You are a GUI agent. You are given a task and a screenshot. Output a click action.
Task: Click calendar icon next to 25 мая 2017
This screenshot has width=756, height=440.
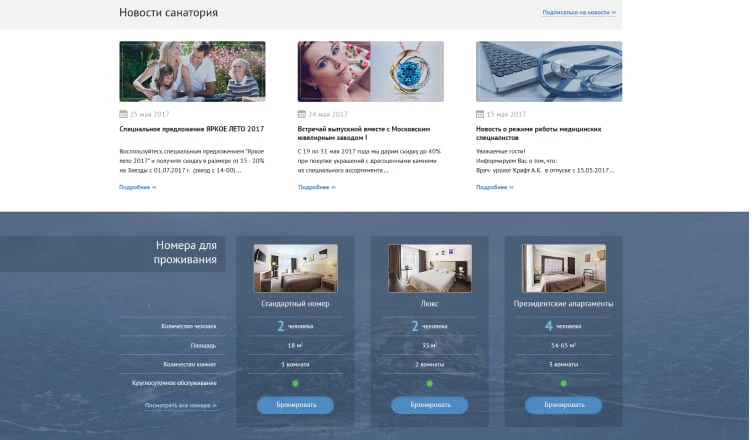[123, 115]
